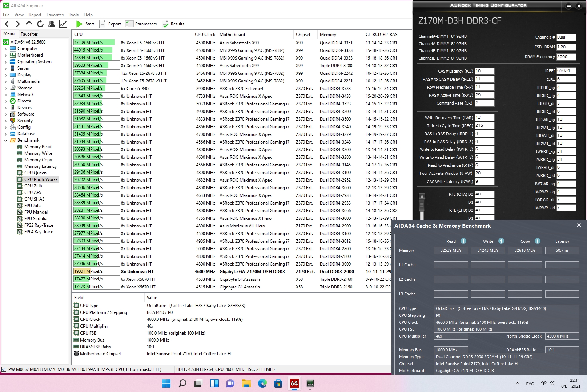Start the benchmark with the green play button

[85, 24]
